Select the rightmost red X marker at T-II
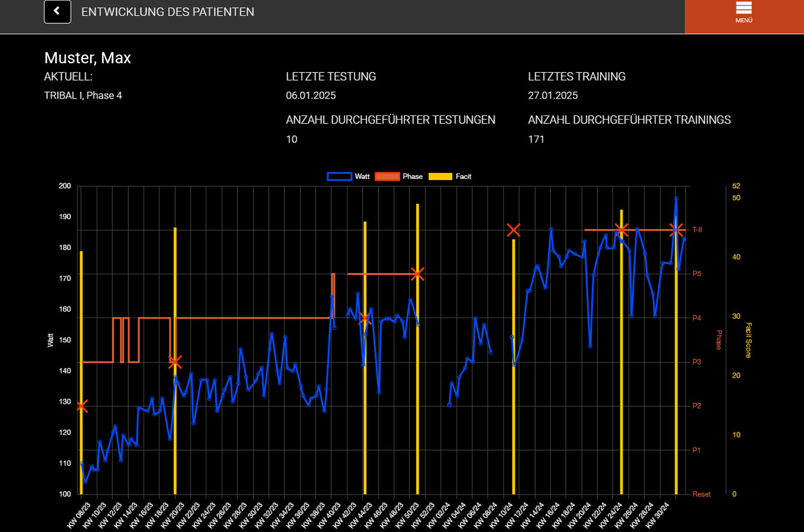Screen dimensions: 804x532 tap(676, 230)
